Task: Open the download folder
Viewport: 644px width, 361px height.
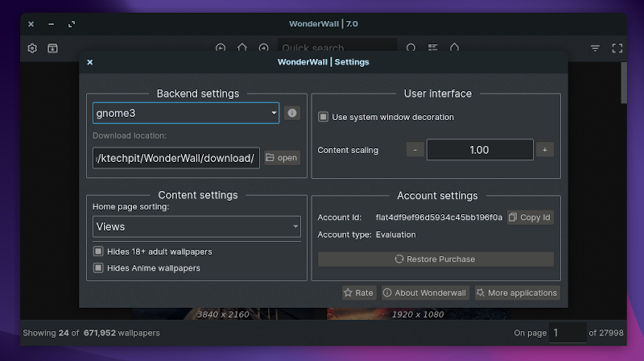Action: point(283,158)
